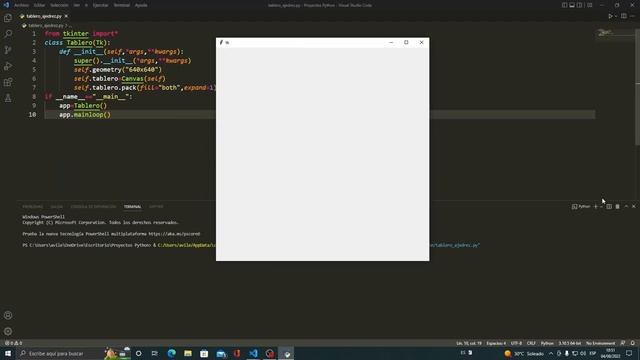Viewport: 640px width, 360px height.
Task: Open the Testing flask view
Action: [x=8, y=98]
